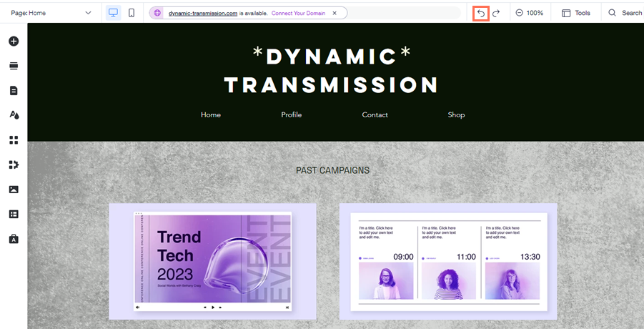Select the Trend Tech 2023 campaign image
This screenshot has width=644, height=329.
[x=212, y=261]
